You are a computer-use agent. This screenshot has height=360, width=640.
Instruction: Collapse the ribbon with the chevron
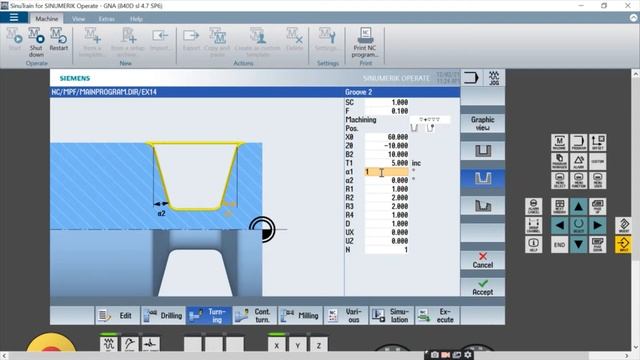click(633, 18)
